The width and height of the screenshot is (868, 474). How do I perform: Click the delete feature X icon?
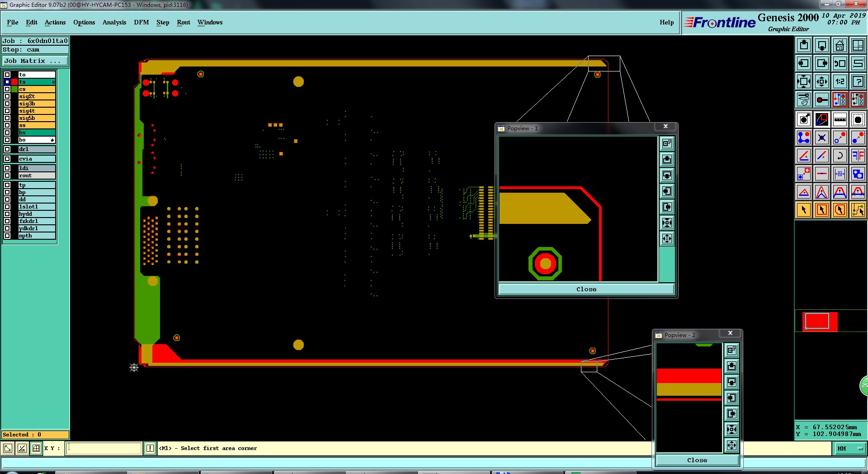tap(822, 137)
